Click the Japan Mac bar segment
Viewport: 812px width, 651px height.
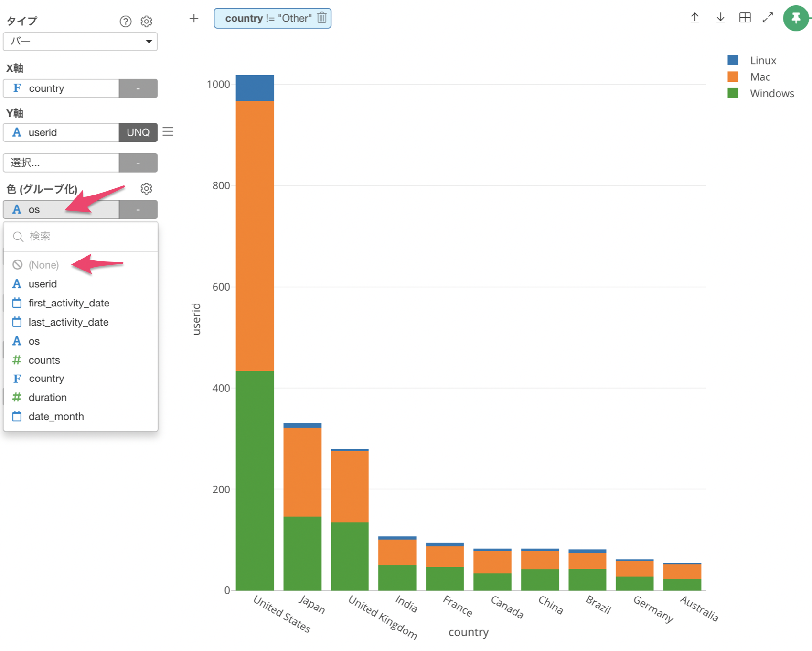(302, 472)
